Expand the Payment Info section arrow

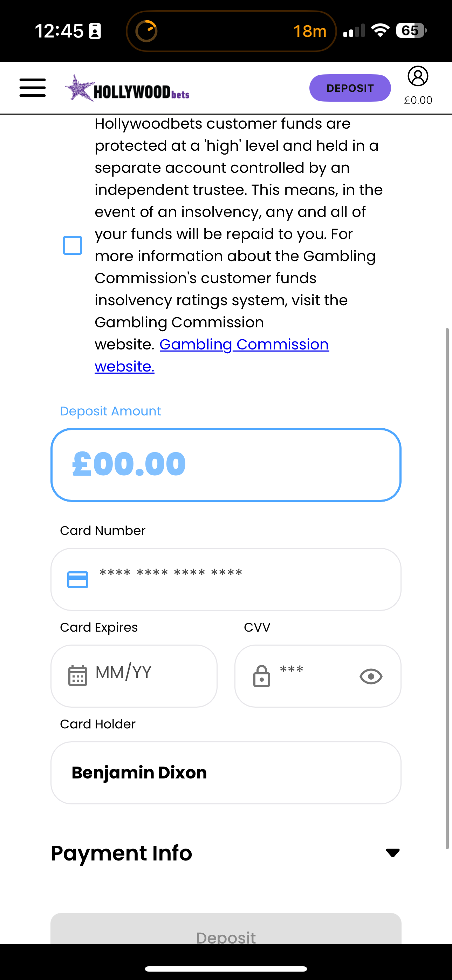(x=393, y=852)
